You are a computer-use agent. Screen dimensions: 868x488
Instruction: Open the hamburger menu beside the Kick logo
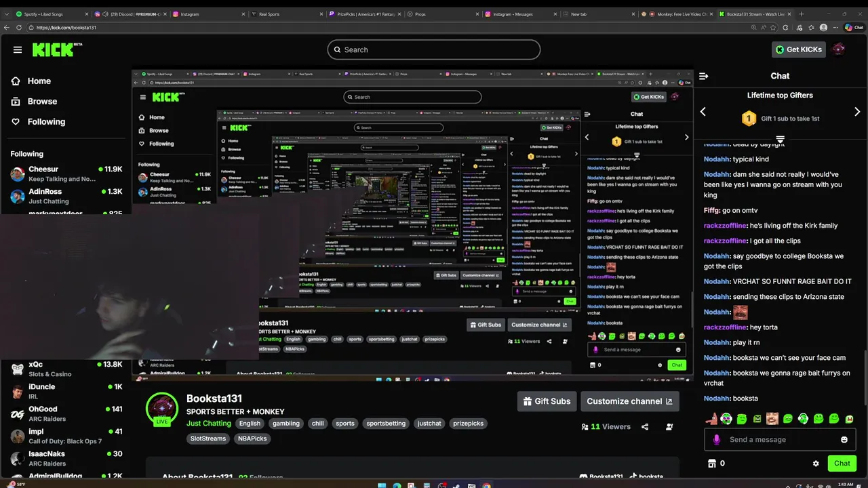18,49
